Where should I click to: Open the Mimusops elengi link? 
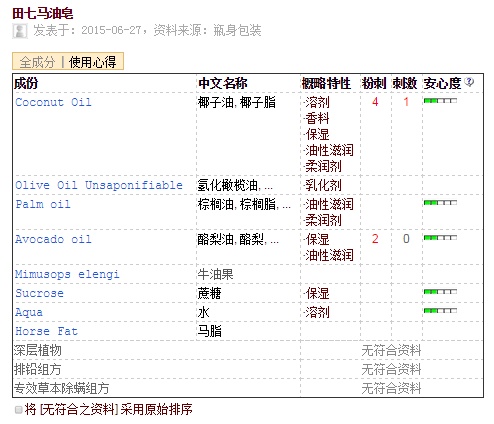pyautogui.click(x=67, y=274)
